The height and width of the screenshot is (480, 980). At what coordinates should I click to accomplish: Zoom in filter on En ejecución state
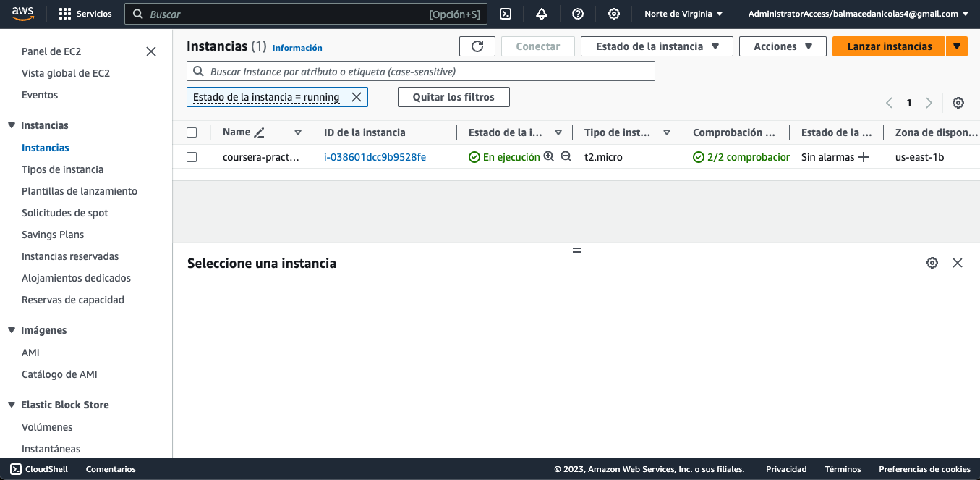(548, 156)
